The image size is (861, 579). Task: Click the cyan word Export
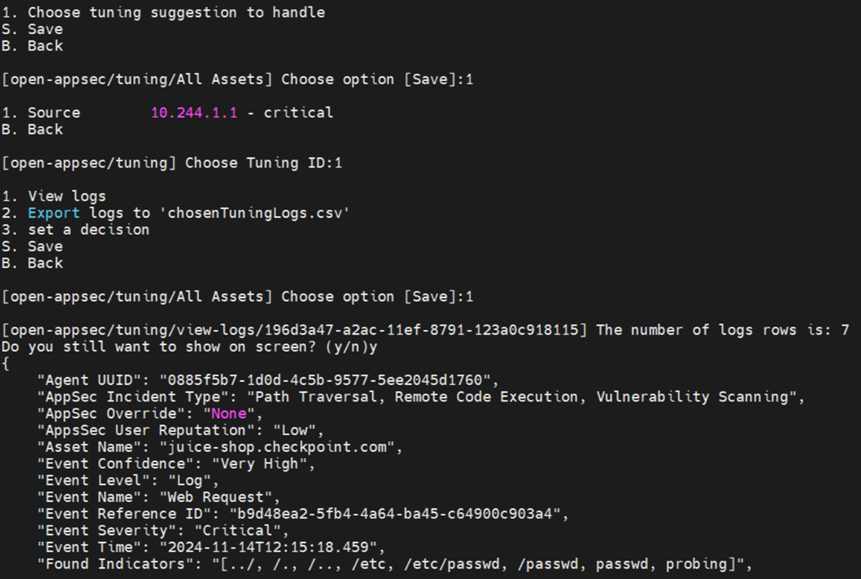click(x=53, y=213)
